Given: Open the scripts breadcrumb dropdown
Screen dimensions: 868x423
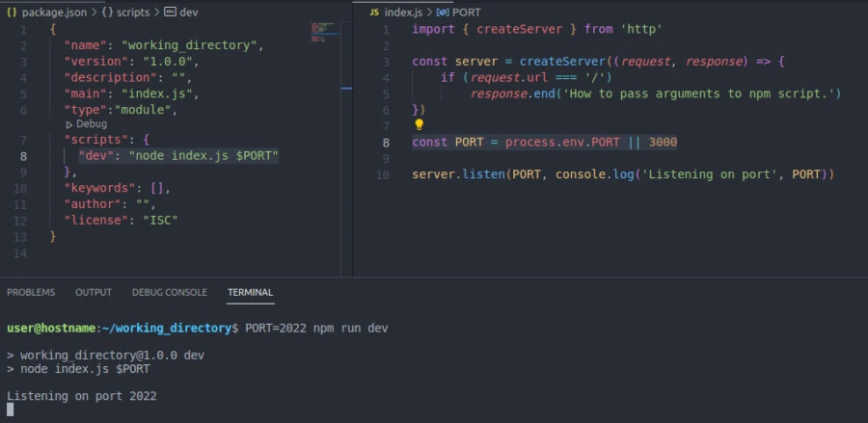Looking at the screenshot, I should pyautogui.click(x=132, y=12).
